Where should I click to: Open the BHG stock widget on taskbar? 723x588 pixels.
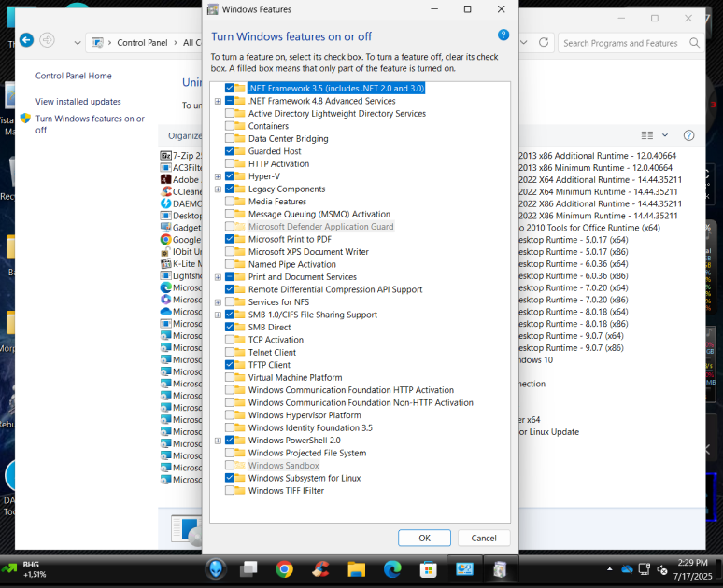tap(24, 569)
